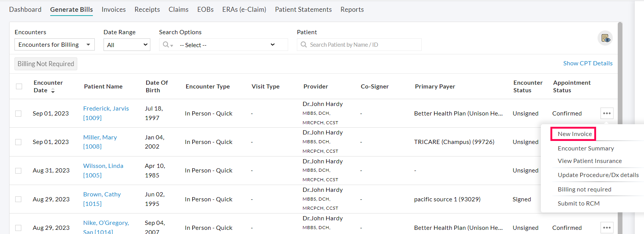This screenshot has height=234, width=644.
Task: Open the three-dot menu for Nike, O'Gregory
Action: tap(607, 228)
